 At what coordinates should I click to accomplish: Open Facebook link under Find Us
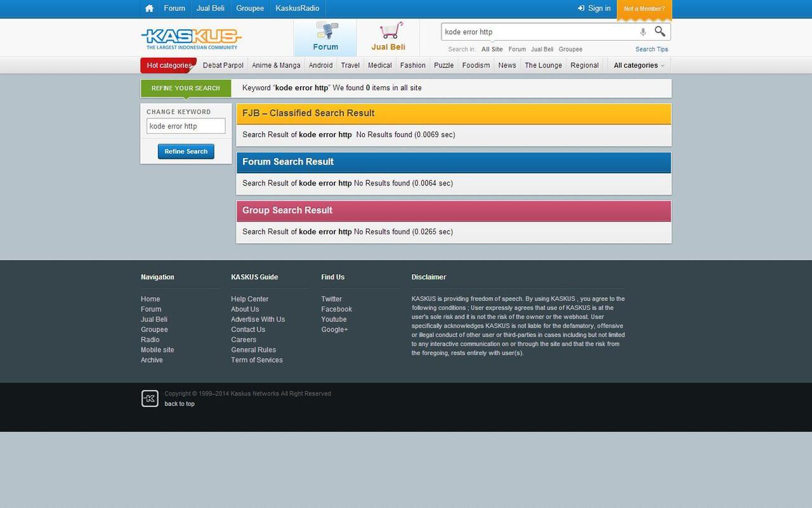(x=336, y=309)
